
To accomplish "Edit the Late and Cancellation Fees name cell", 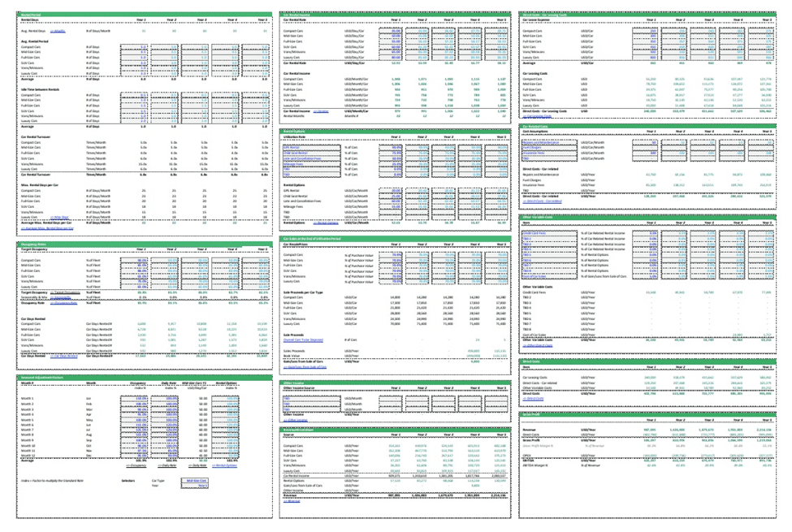I will click(x=311, y=158).
